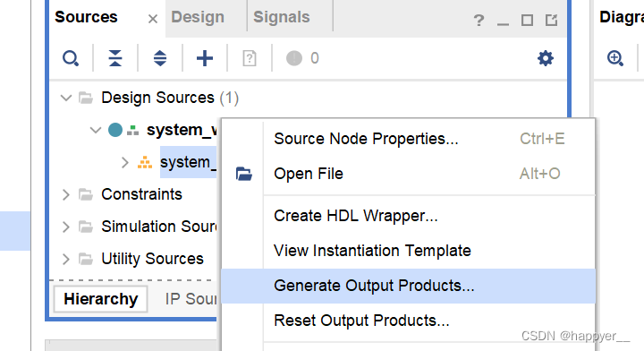Click the document question-mark icon in Sources toolbar
Screen dimensions: 644x351
pyautogui.click(x=250, y=58)
